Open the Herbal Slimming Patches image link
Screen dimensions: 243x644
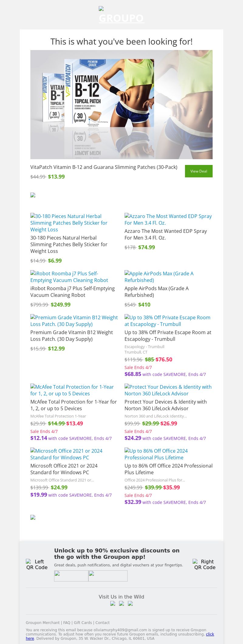[x=69, y=223]
